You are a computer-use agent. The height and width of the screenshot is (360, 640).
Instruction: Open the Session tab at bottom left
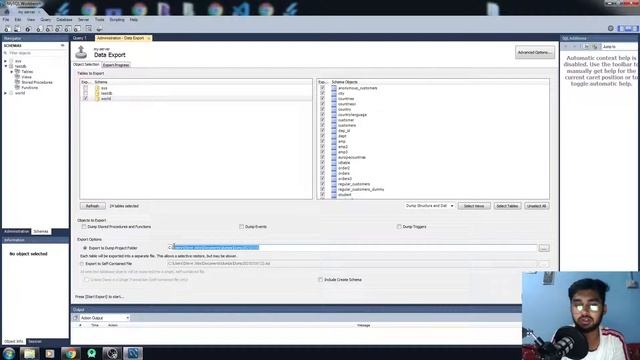[35, 341]
